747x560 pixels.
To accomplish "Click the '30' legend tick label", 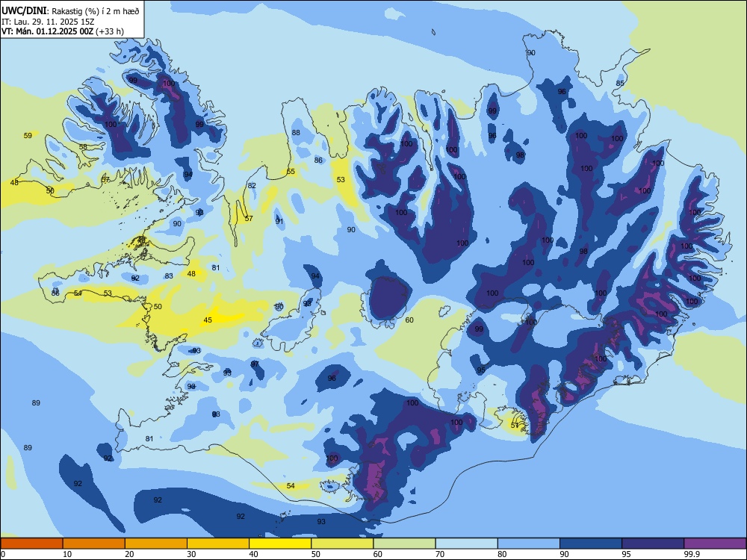I will [191, 554].
